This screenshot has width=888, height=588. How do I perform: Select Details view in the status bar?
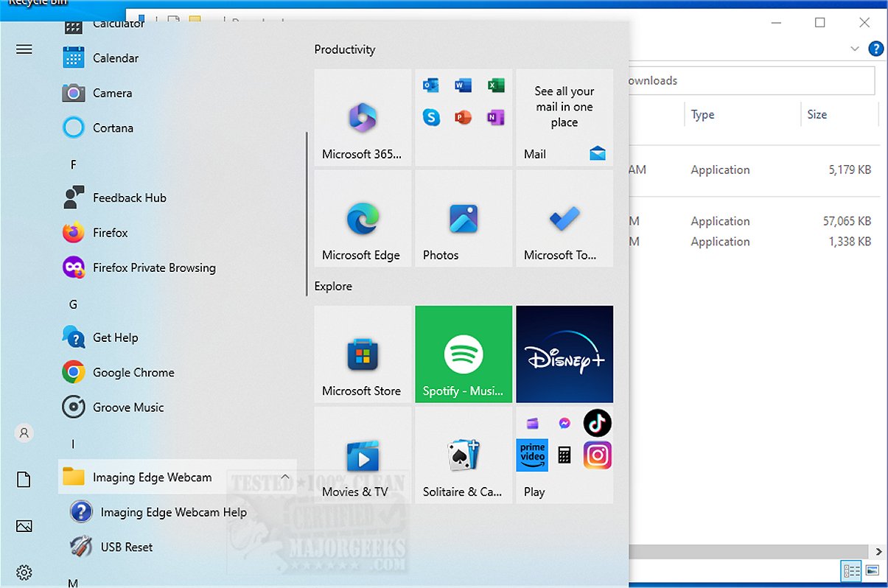850,570
